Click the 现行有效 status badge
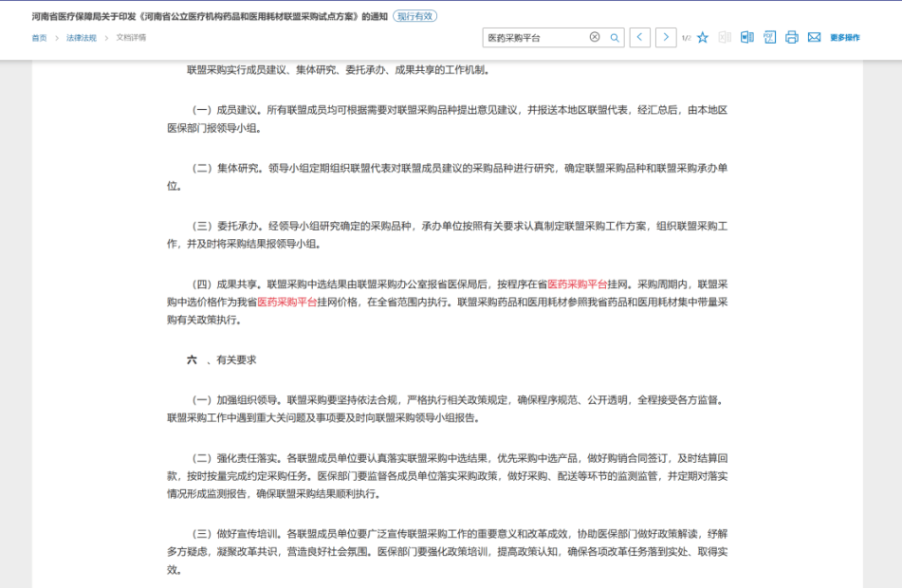 click(414, 16)
